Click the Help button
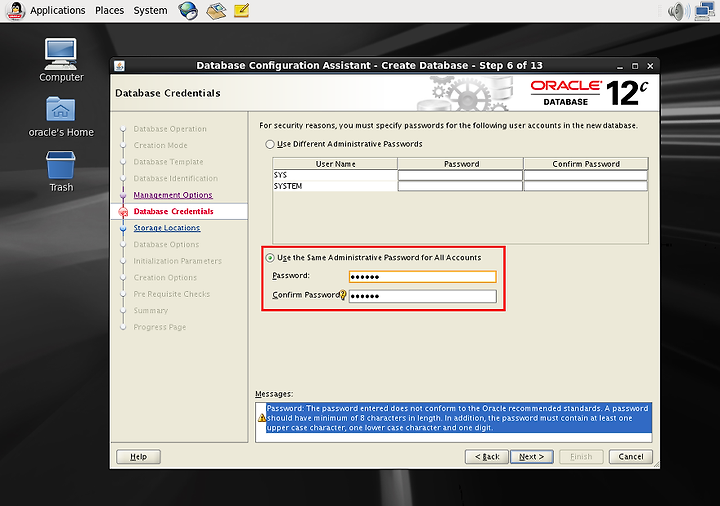This screenshot has width=720, height=506. click(138, 456)
